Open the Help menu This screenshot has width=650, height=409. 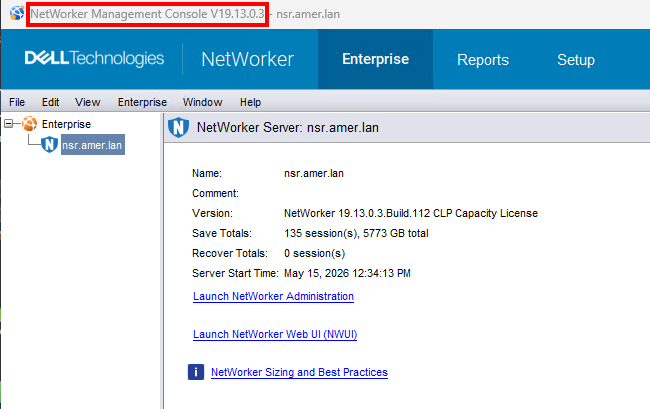click(250, 102)
